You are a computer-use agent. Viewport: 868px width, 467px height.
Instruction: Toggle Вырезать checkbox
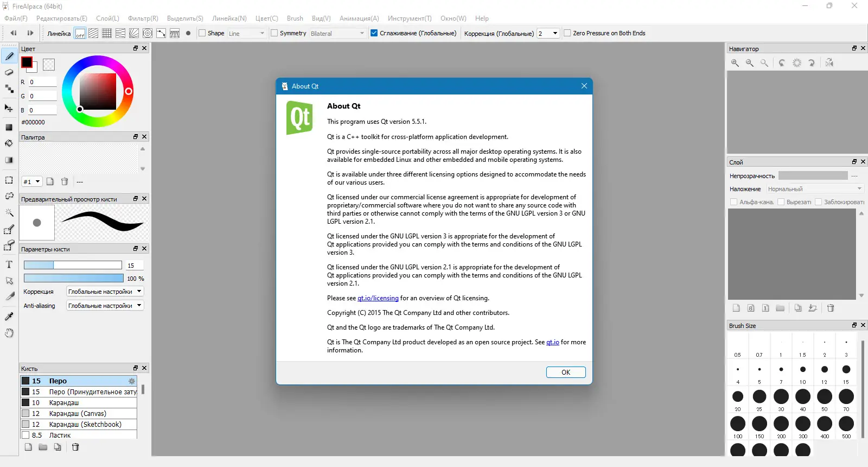click(x=781, y=202)
